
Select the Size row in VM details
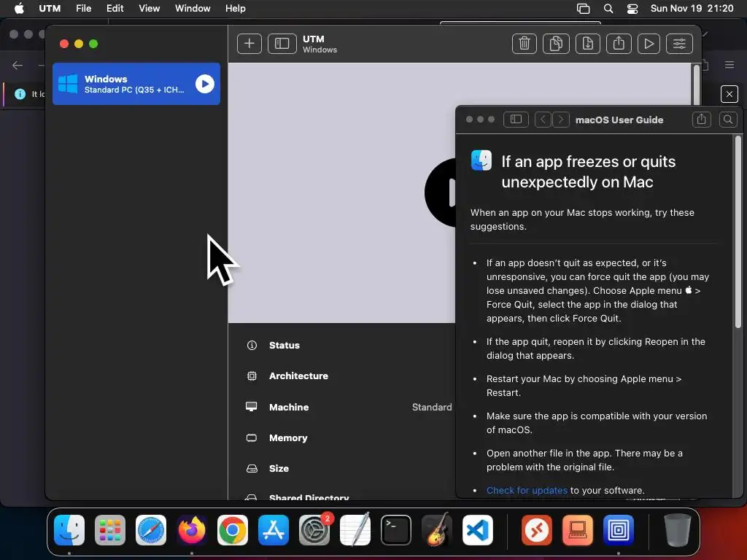click(341, 468)
